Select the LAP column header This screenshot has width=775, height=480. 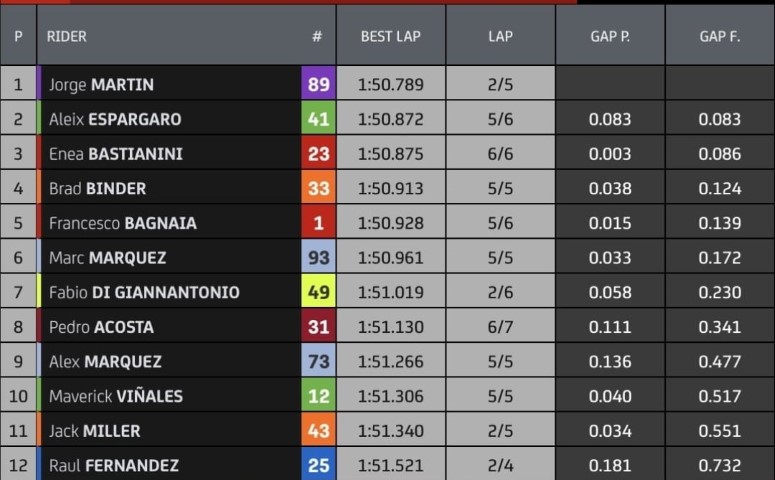(x=501, y=36)
